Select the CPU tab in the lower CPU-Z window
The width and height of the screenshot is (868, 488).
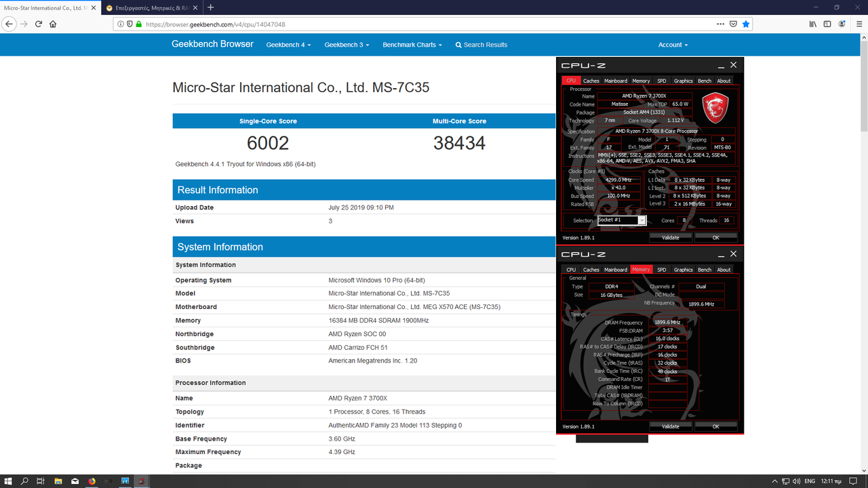point(571,270)
